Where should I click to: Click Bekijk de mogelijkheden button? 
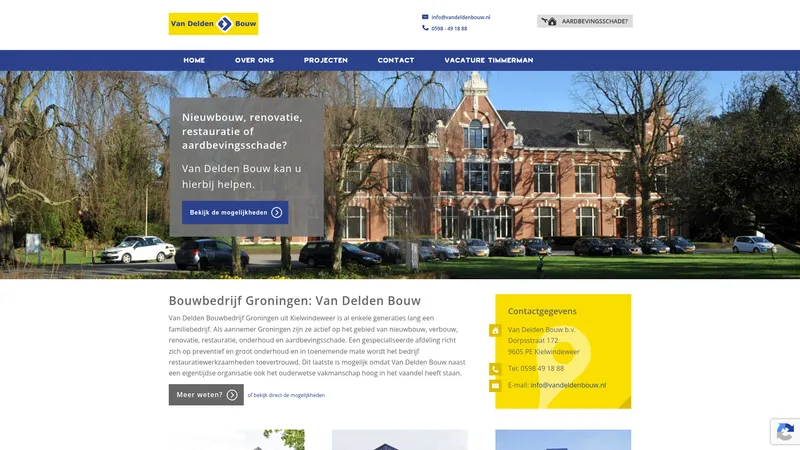tap(235, 212)
